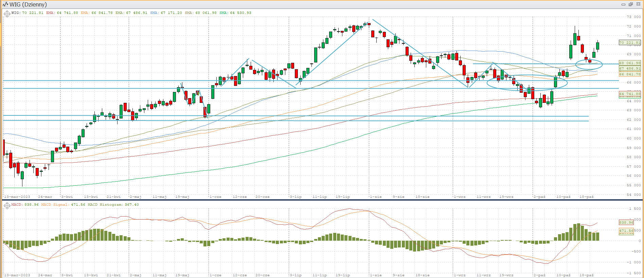Viewport: 644px width, 278px height.
Task: Click the MACD Signal legend label
Action: [x=63, y=205]
